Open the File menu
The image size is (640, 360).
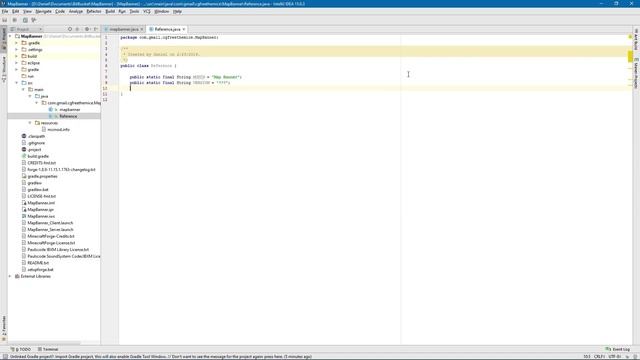click(5, 11)
